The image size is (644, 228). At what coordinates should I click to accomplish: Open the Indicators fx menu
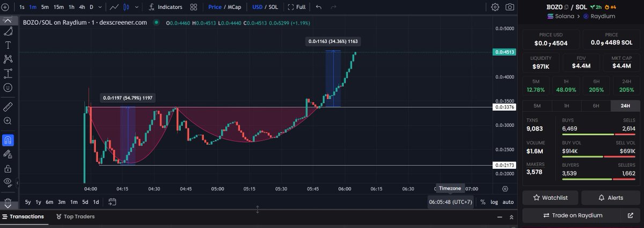coord(166,7)
